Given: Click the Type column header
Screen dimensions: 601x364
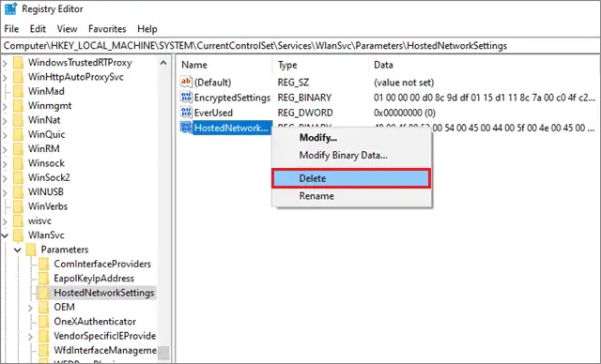Looking at the screenshot, I should 287,65.
